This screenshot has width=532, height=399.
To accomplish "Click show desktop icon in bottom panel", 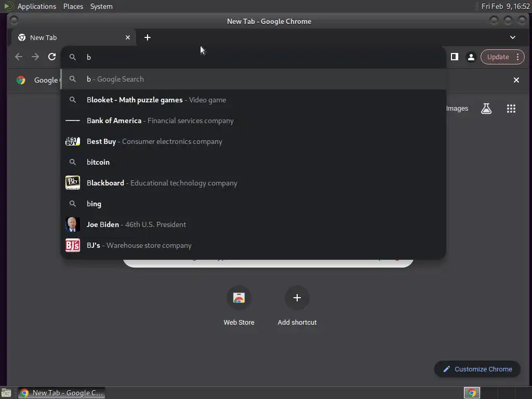I will [x=6, y=393].
